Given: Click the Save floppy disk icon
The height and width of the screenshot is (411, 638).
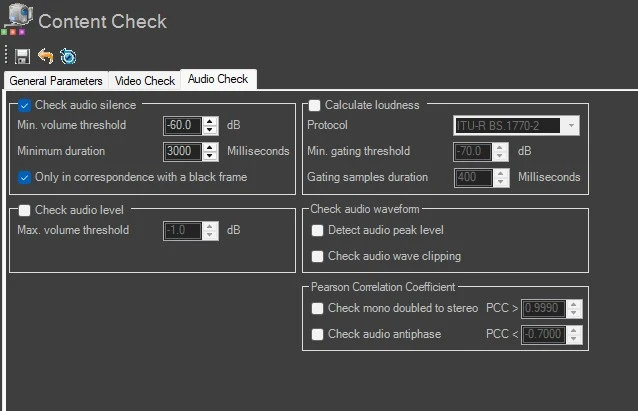Looking at the screenshot, I should point(23,56).
